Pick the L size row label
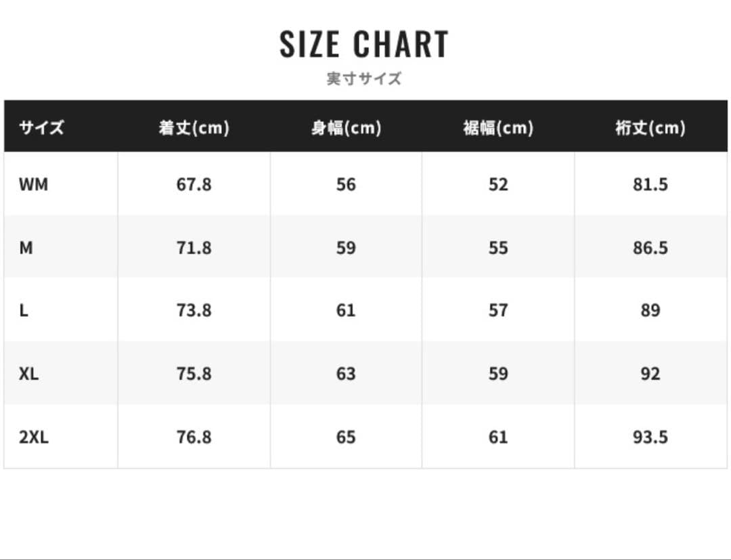Viewport: 731px width, 560px height. pos(24,311)
